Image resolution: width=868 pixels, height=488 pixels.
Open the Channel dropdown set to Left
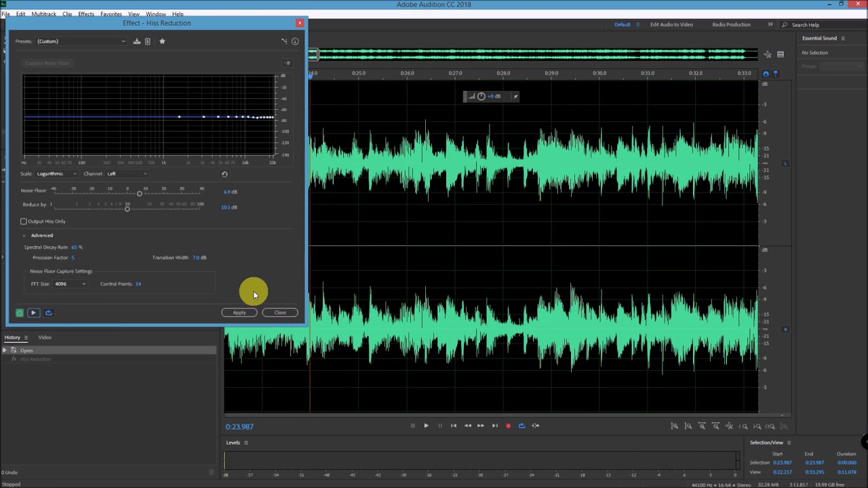point(127,174)
